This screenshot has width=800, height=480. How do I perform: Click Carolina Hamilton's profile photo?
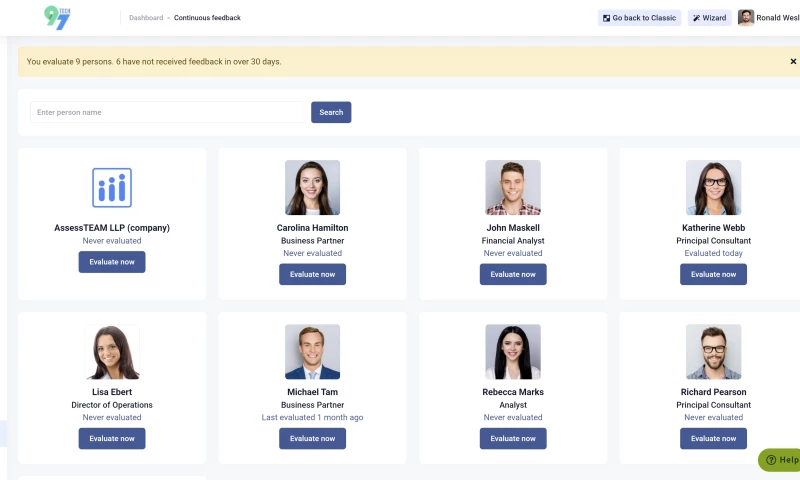point(312,188)
